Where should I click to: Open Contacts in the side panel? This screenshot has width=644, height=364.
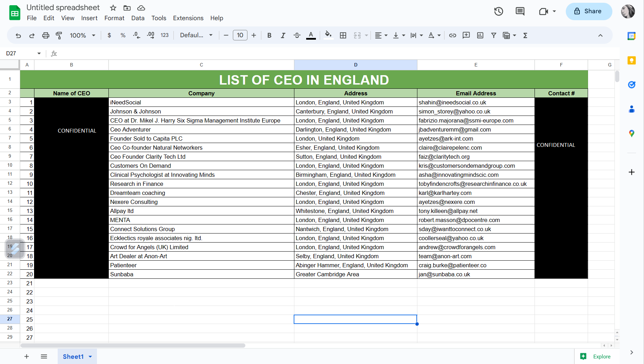tap(631, 109)
